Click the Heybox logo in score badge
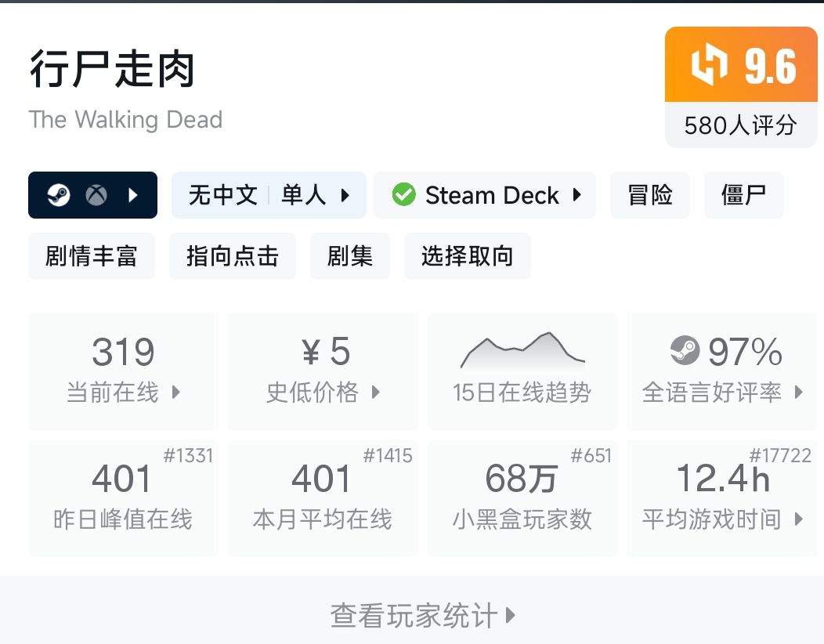The height and width of the screenshot is (644, 824). tap(709, 66)
